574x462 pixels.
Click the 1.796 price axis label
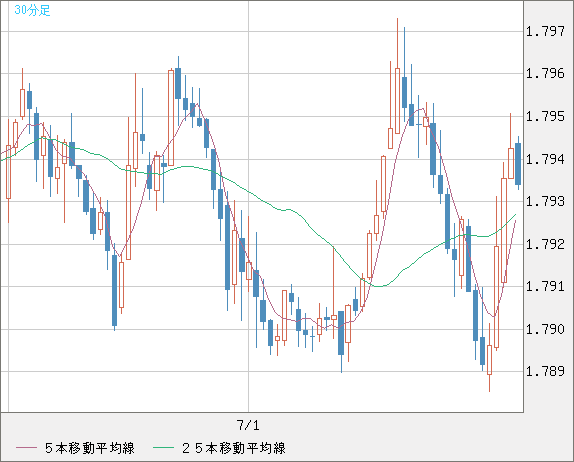(x=545, y=74)
